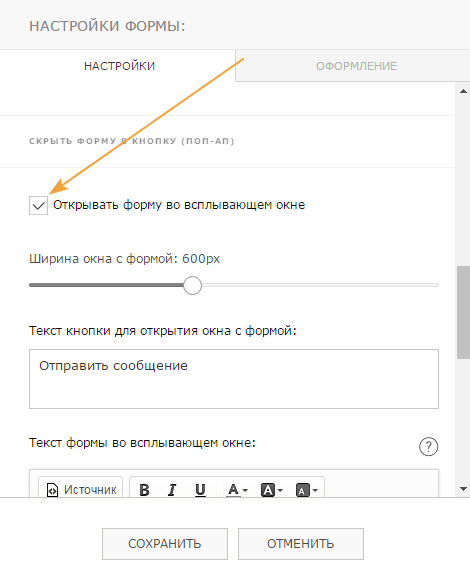Save form settings with СОХРАНИТЬ
Viewport: 470px width, 588px height.
[x=165, y=544]
